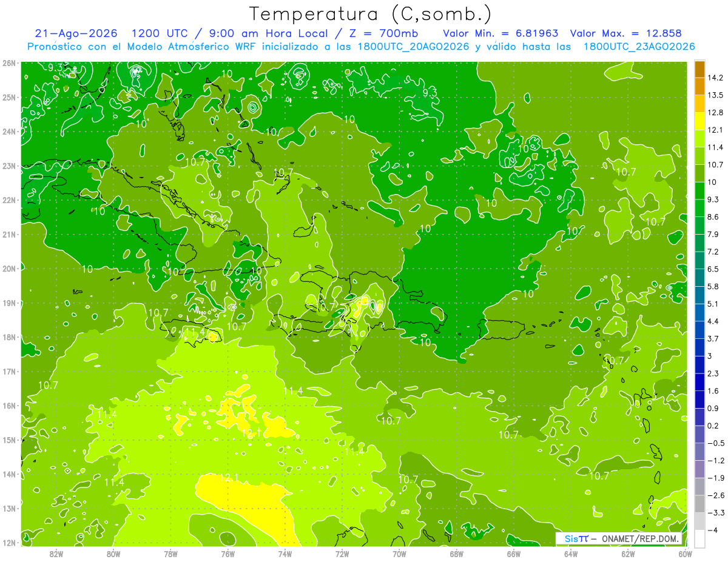Click the color bar label "6.5"
The height and width of the screenshot is (562, 728).
713,269
